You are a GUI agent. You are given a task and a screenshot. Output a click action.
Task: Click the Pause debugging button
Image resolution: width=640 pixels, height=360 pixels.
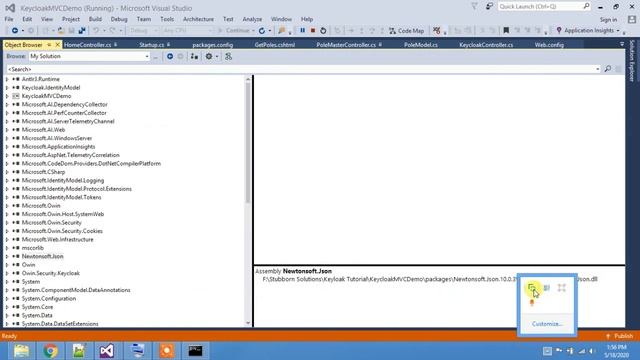tap(302, 31)
